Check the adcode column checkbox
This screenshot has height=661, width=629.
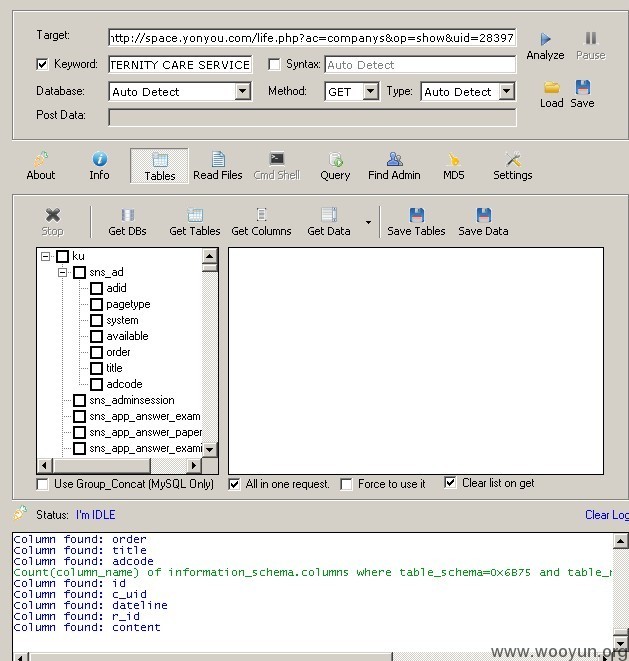(97, 384)
